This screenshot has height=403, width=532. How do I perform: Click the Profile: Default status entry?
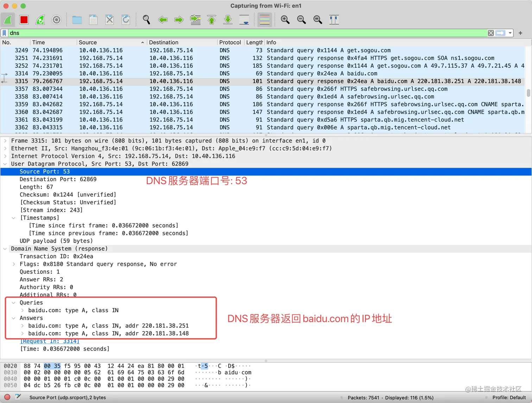pyautogui.click(x=509, y=398)
